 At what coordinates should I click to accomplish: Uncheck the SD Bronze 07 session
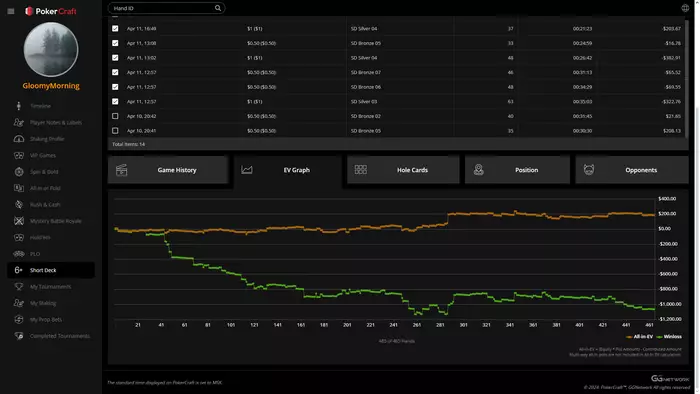[115, 72]
